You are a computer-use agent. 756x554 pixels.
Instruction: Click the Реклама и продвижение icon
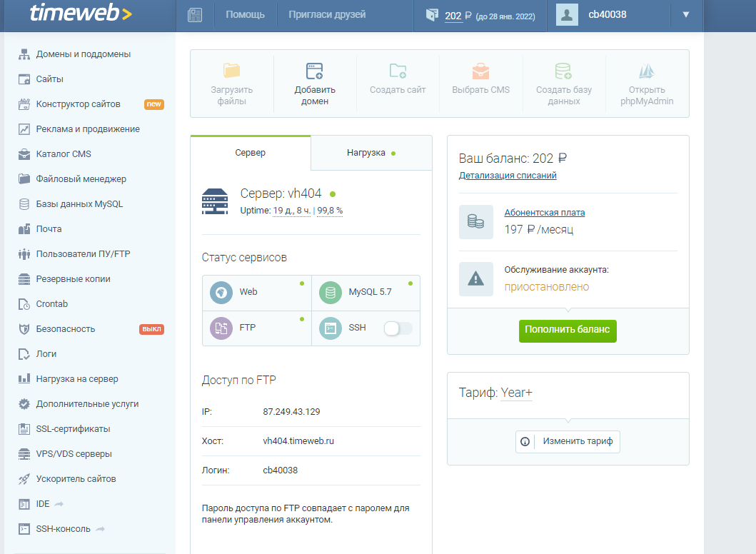tap(24, 129)
